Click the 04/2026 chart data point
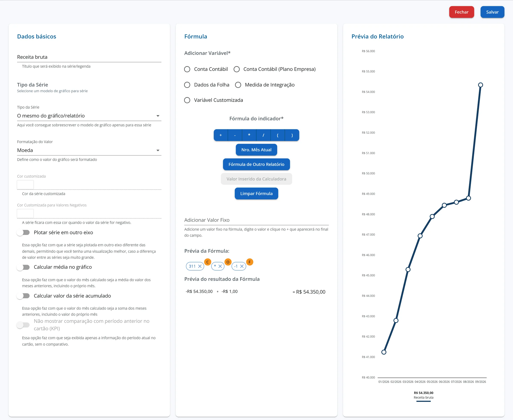 click(420, 236)
